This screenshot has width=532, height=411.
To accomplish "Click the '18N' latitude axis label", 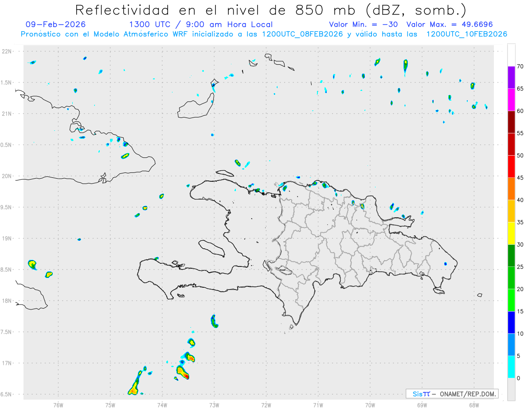I will coord(7,301).
